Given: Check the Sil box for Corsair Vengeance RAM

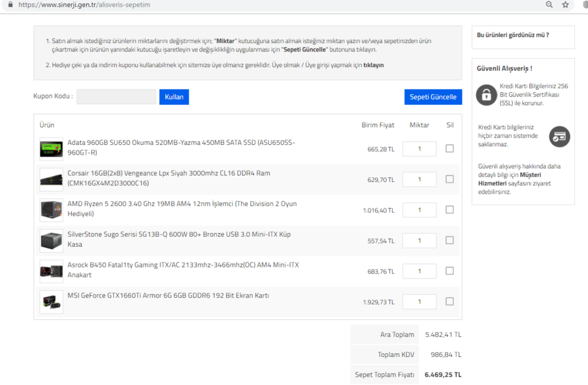Looking at the screenshot, I should click(449, 179).
